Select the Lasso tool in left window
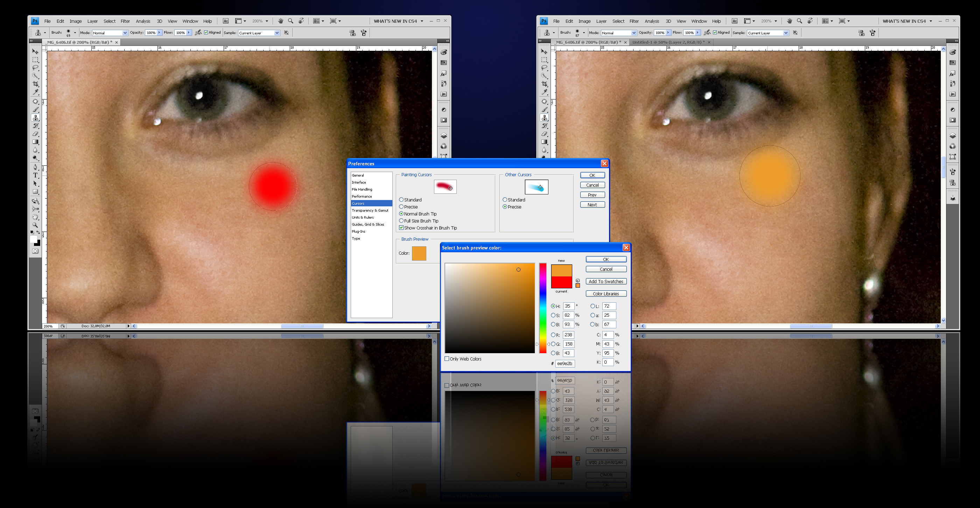The image size is (980, 508). (35, 68)
